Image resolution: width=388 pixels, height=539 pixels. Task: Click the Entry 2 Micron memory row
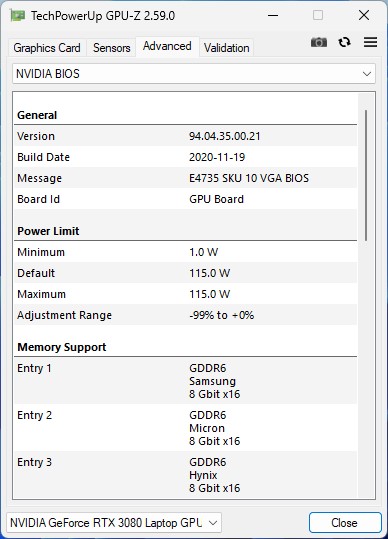[x=186, y=428]
